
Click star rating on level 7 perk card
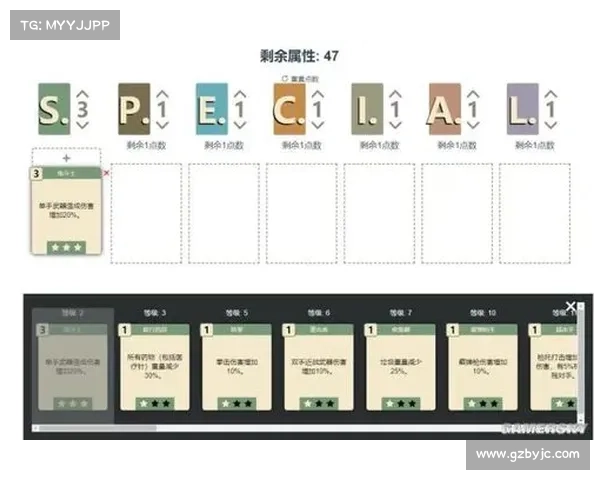401,403
